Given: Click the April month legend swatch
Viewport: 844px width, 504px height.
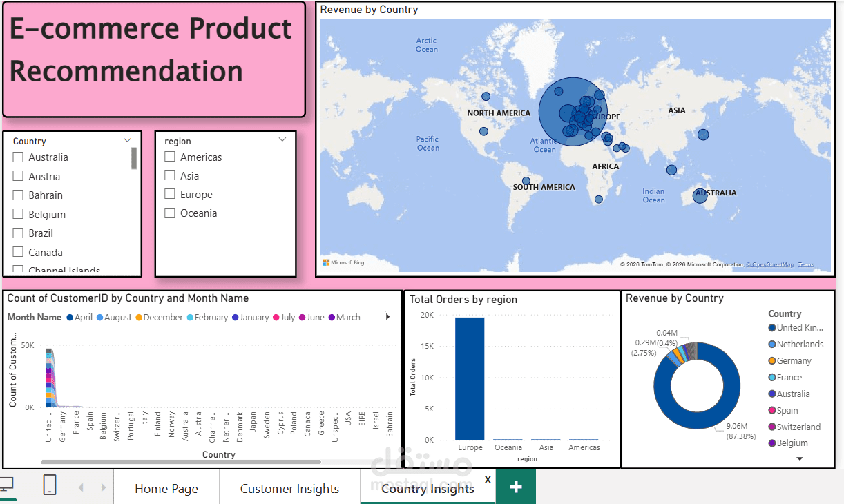Looking at the screenshot, I should [x=70, y=318].
